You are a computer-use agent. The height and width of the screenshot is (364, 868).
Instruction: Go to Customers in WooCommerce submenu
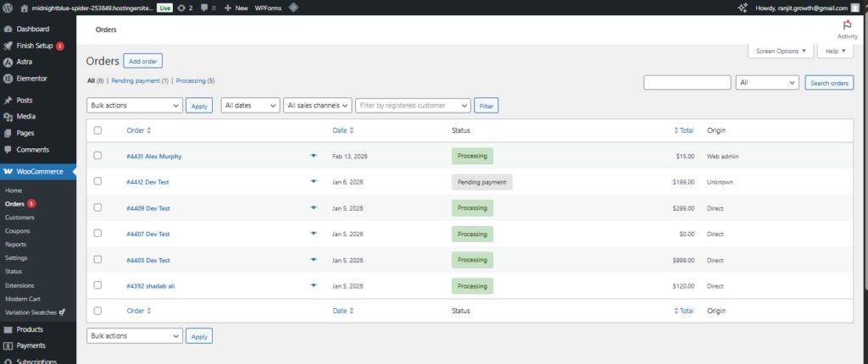pos(19,218)
